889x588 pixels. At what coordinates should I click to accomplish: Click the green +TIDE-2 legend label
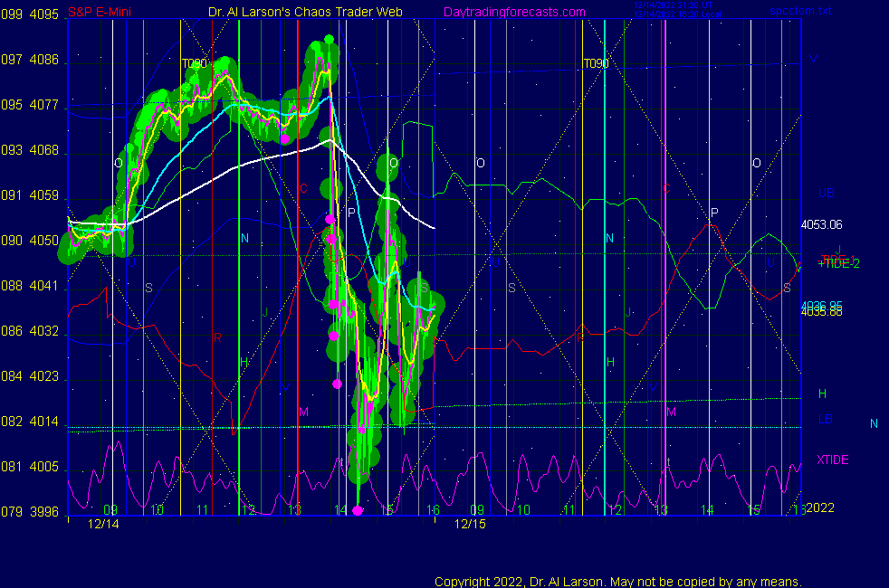click(x=838, y=263)
